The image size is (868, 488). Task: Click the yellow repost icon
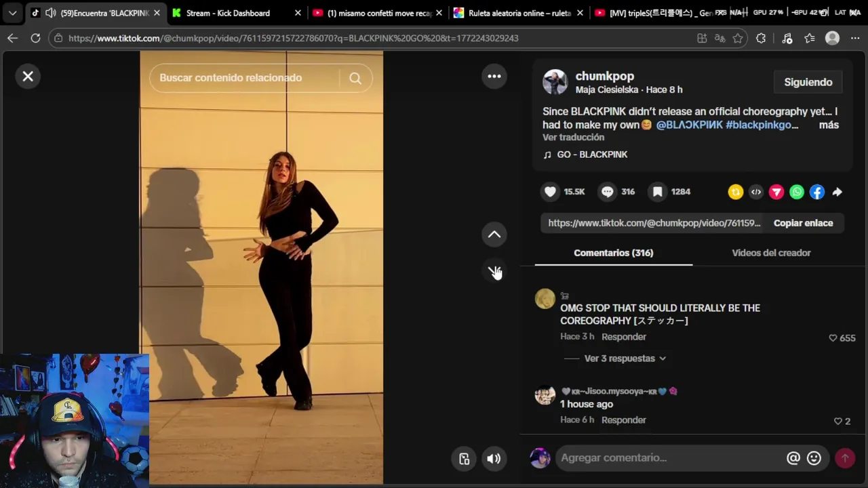coord(736,192)
